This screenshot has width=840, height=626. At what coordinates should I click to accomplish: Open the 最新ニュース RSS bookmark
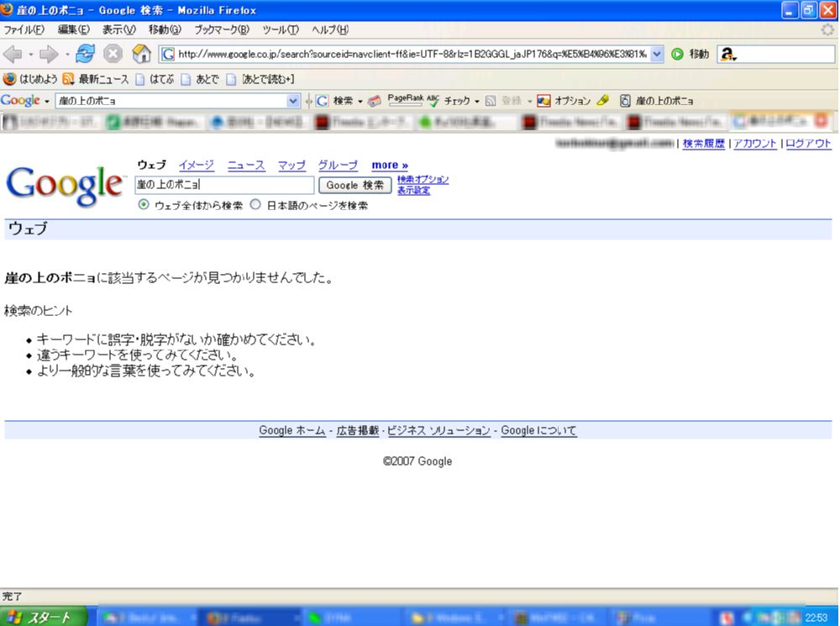(96, 79)
